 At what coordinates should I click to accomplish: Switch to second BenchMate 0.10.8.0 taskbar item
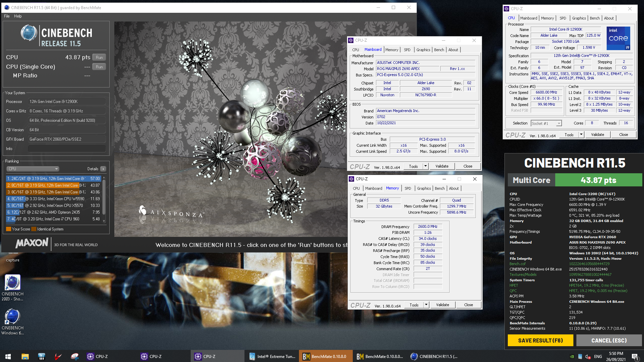[379, 356]
